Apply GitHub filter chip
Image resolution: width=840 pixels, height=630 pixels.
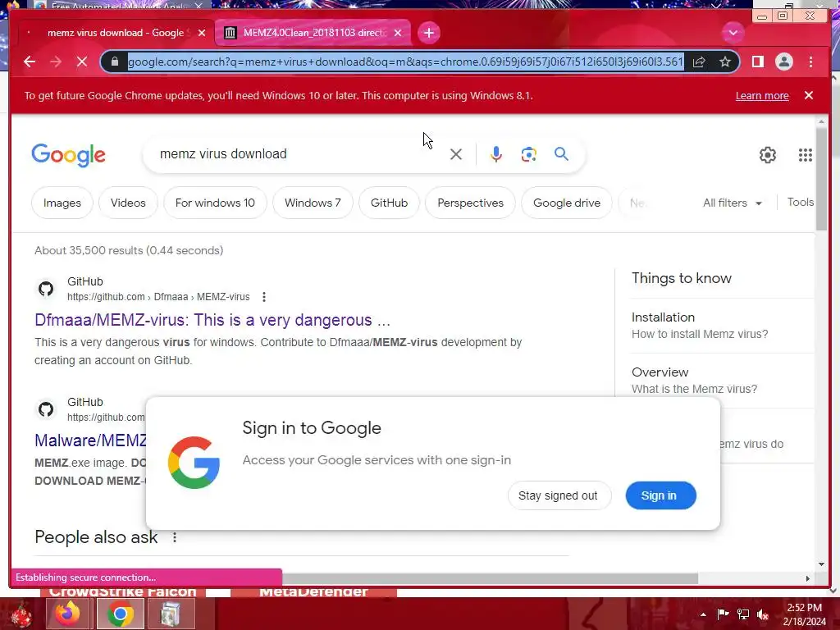389,203
